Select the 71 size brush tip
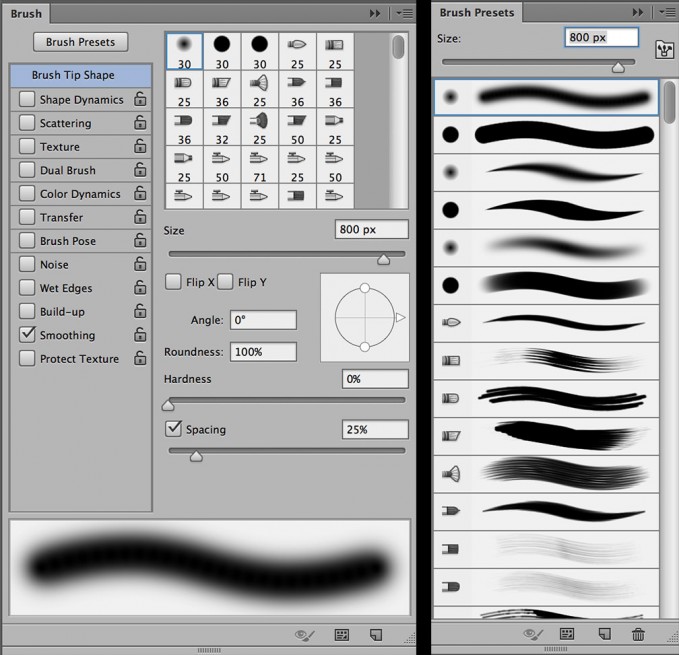Image resolution: width=679 pixels, height=655 pixels. point(260,164)
